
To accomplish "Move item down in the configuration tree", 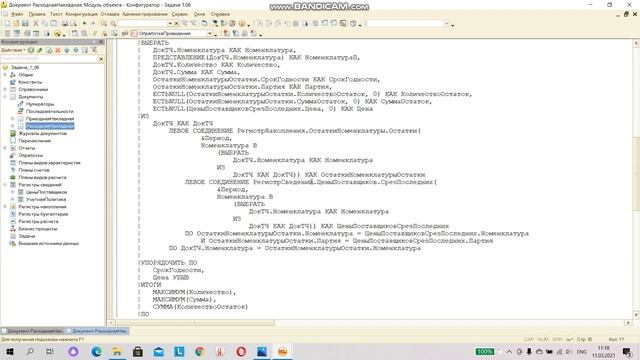I will pyautogui.click(x=76, y=50).
